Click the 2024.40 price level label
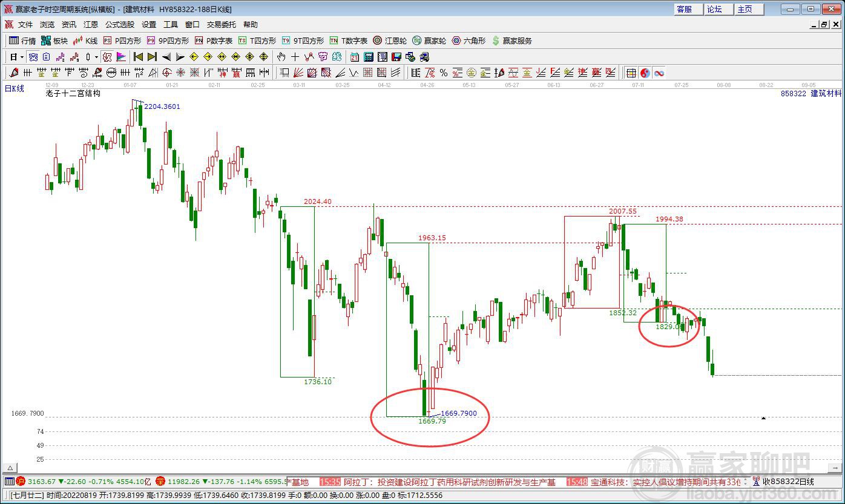The height and width of the screenshot is (504, 845). [x=318, y=201]
